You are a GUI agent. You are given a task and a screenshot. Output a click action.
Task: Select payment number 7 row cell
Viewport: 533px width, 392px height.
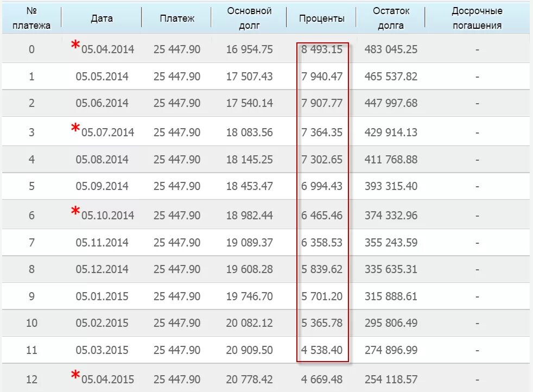click(x=31, y=242)
